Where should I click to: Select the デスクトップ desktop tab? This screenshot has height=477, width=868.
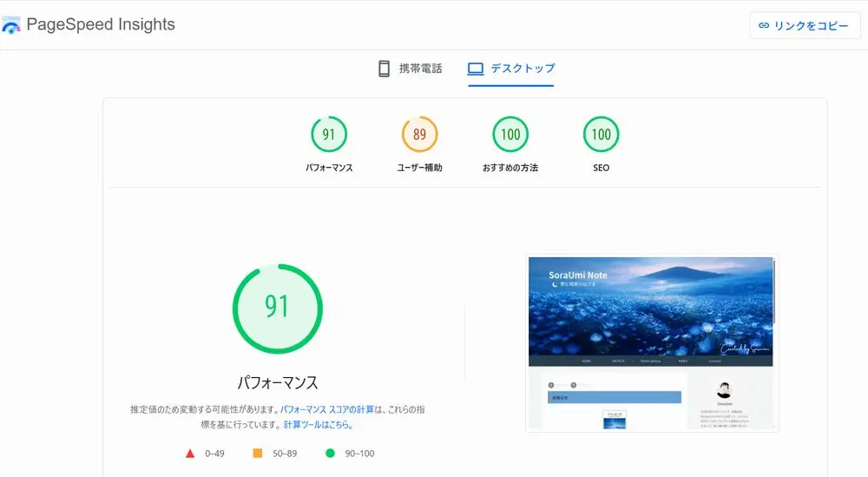511,69
